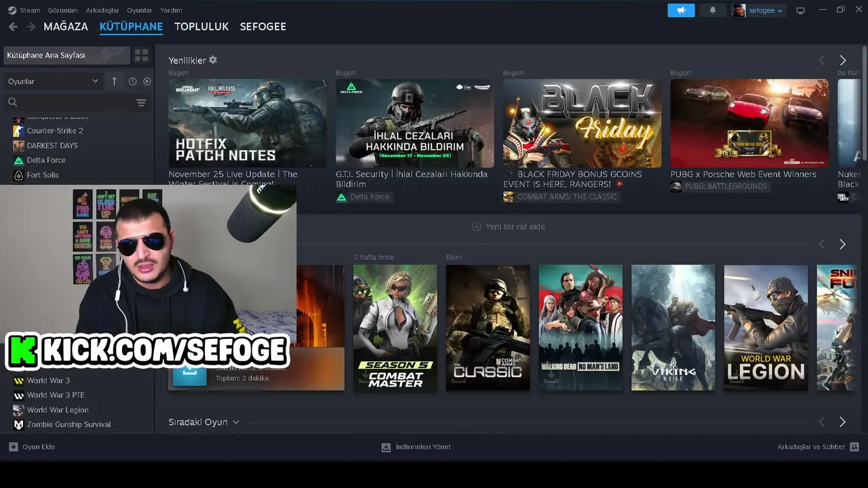Open the Oyunlar menu in menu bar
868x488 pixels.
click(140, 10)
